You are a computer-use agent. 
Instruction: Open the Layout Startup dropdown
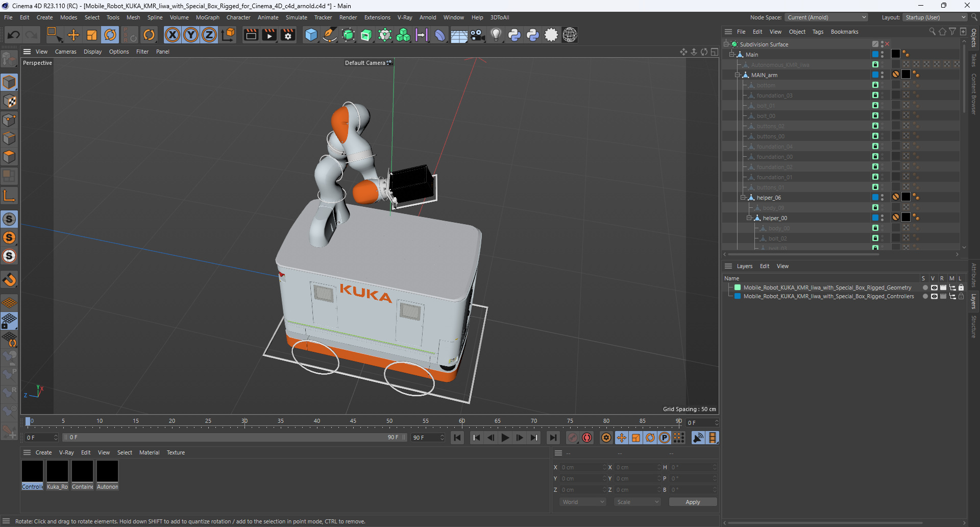click(x=935, y=17)
